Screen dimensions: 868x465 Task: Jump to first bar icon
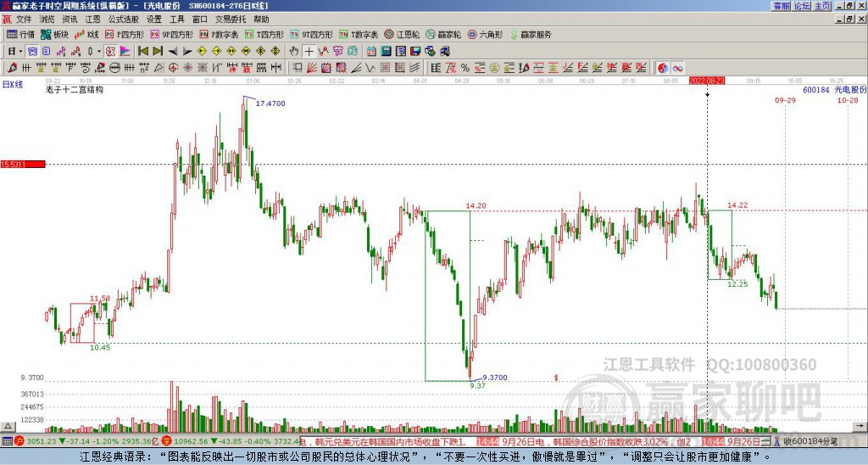pyautogui.click(x=142, y=51)
